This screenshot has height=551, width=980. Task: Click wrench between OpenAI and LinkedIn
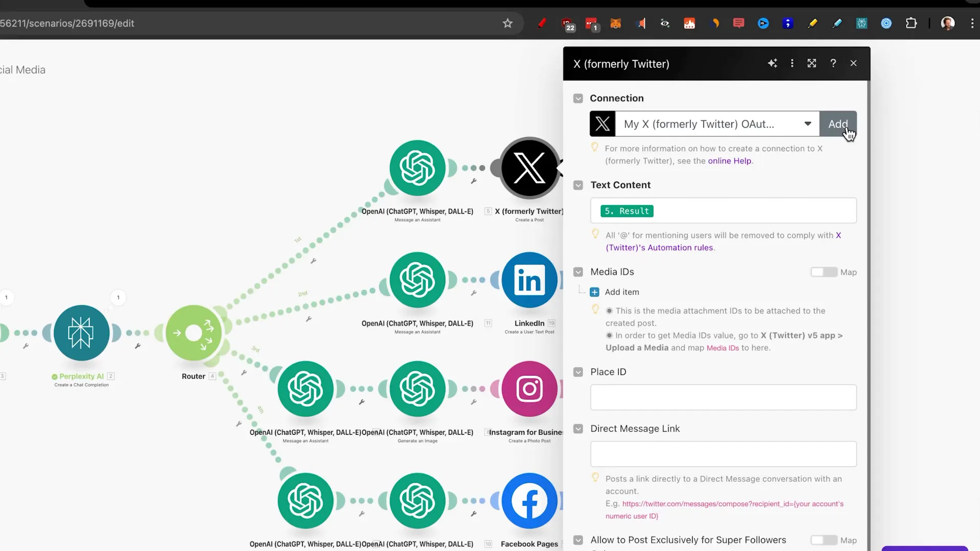[474, 293]
